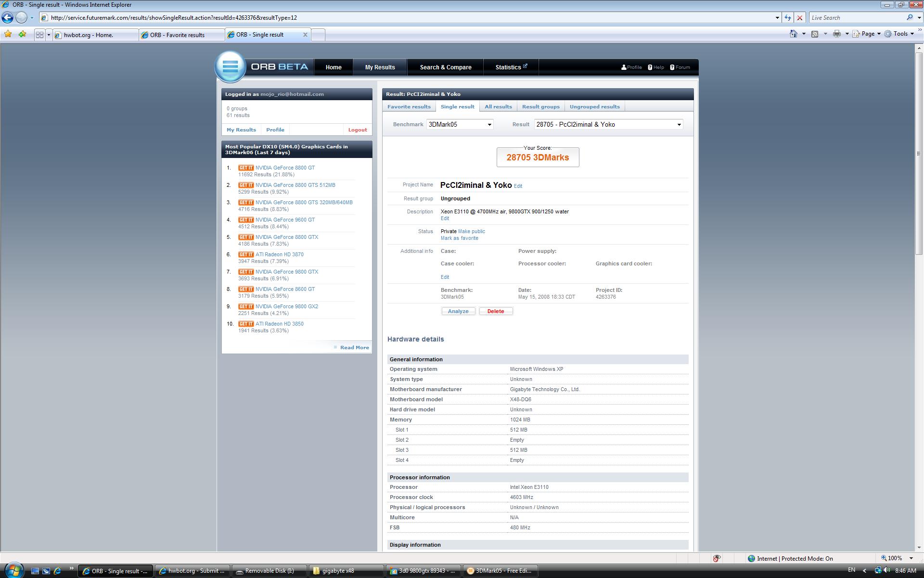Open the Profile link in the top bar
The width and height of the screenshot is (924, 578).
tap(631, 67)
